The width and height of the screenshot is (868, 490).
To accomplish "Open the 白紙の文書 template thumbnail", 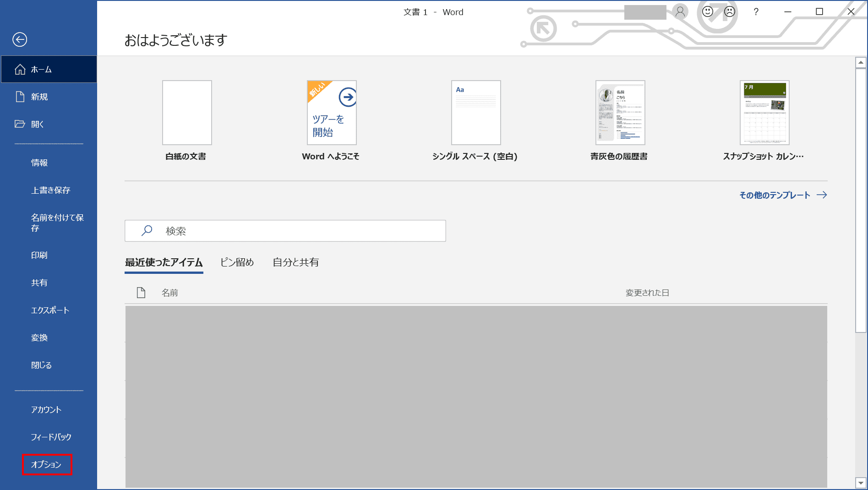I will (187, 113).
